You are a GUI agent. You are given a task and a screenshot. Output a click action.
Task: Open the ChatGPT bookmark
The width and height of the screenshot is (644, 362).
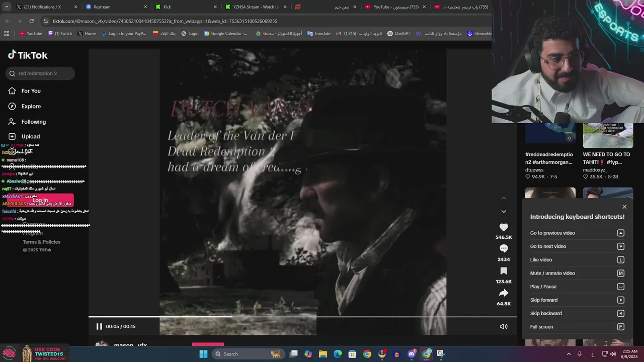pos(398,34)
